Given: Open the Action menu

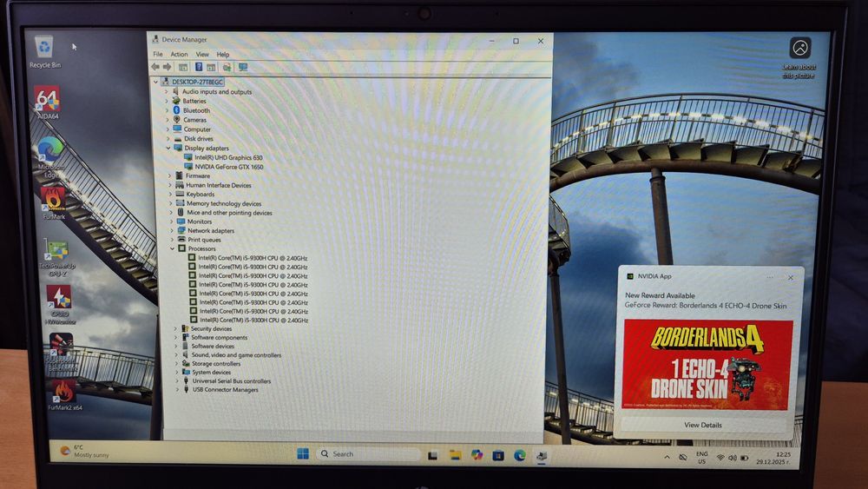Looking at the screenshot, I should [x=179, y=54].
